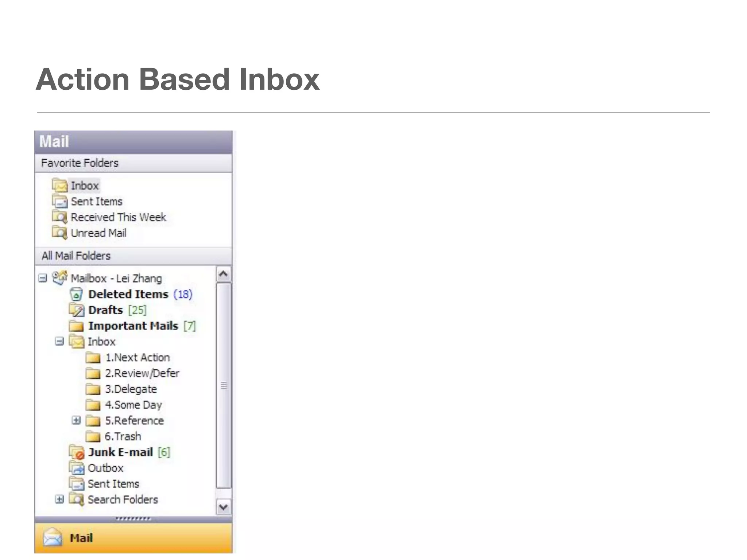Collapse the Mailbox - Lei Zhang tree

pos(43,279)
